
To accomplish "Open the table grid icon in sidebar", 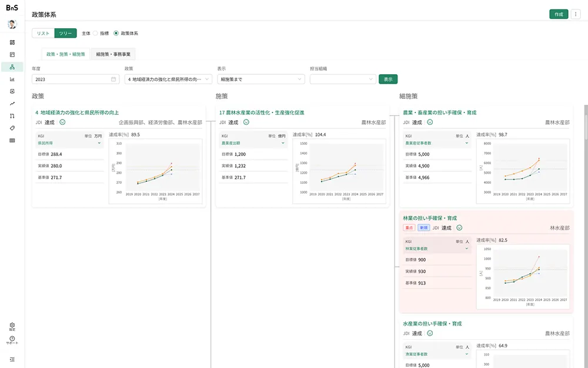I will point(12,141).
